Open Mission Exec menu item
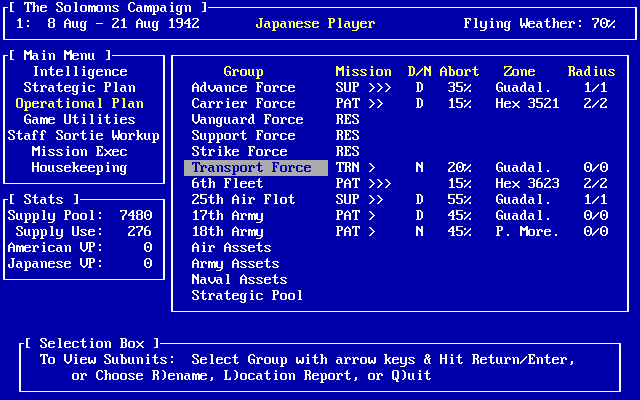 [x=80, y=151]
